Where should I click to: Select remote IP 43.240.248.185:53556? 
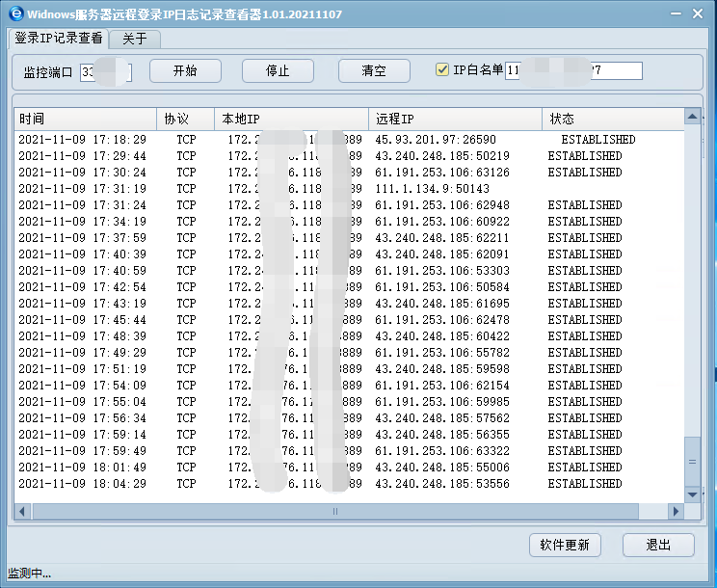coord(442,484)
